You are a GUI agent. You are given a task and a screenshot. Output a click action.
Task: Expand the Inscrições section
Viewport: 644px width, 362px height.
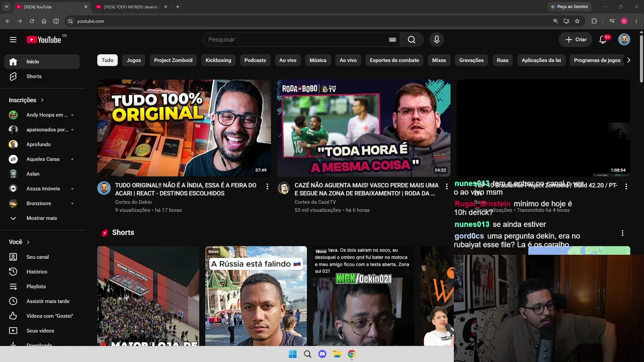(27, 100)
